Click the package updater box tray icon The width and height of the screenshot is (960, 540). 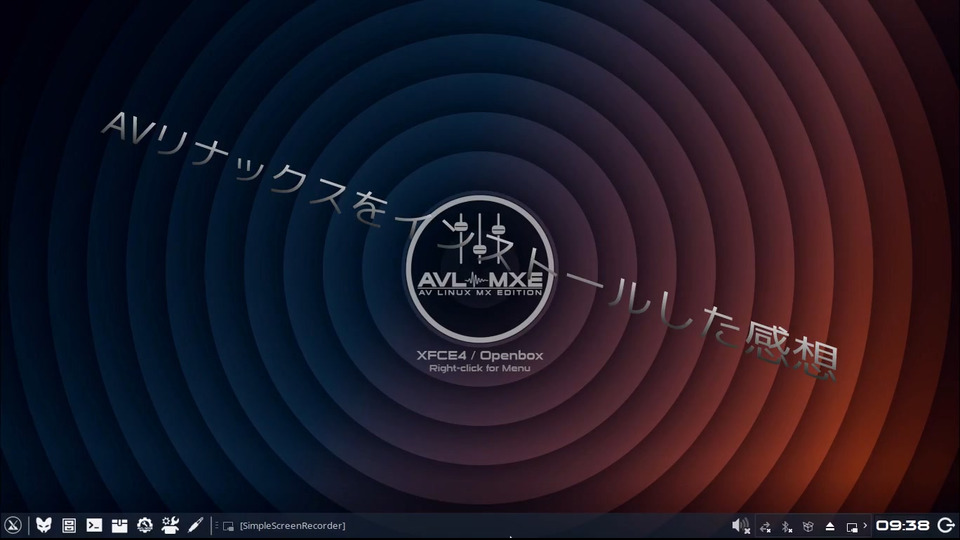point(808,527)
